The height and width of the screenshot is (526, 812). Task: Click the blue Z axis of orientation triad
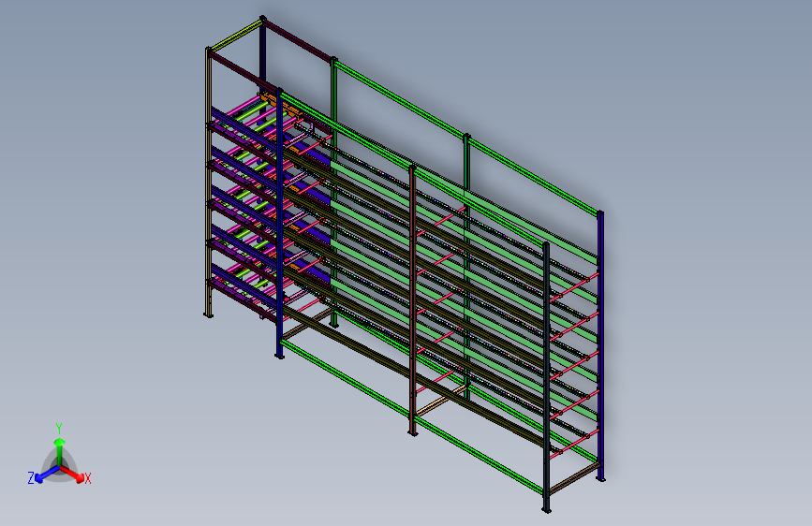point(47,475)
